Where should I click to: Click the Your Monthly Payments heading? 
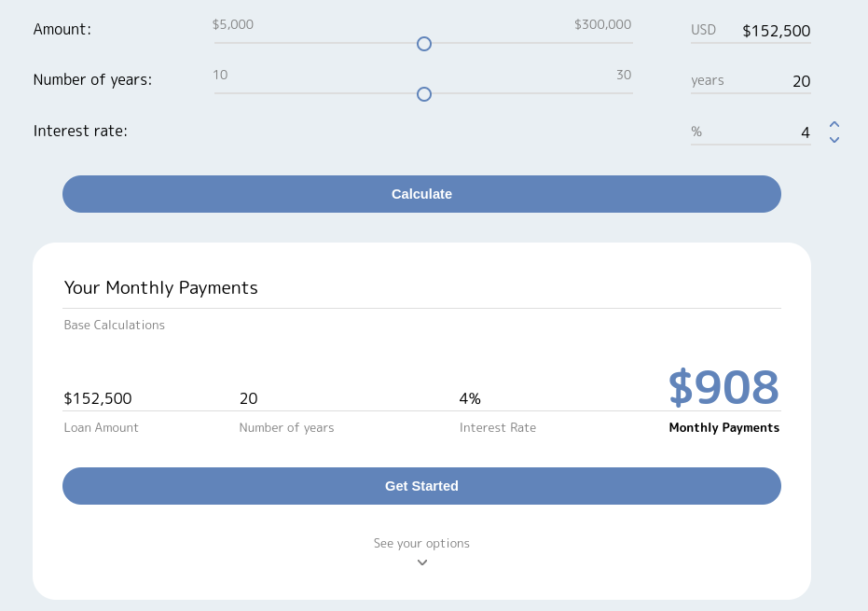coord(160,287)
